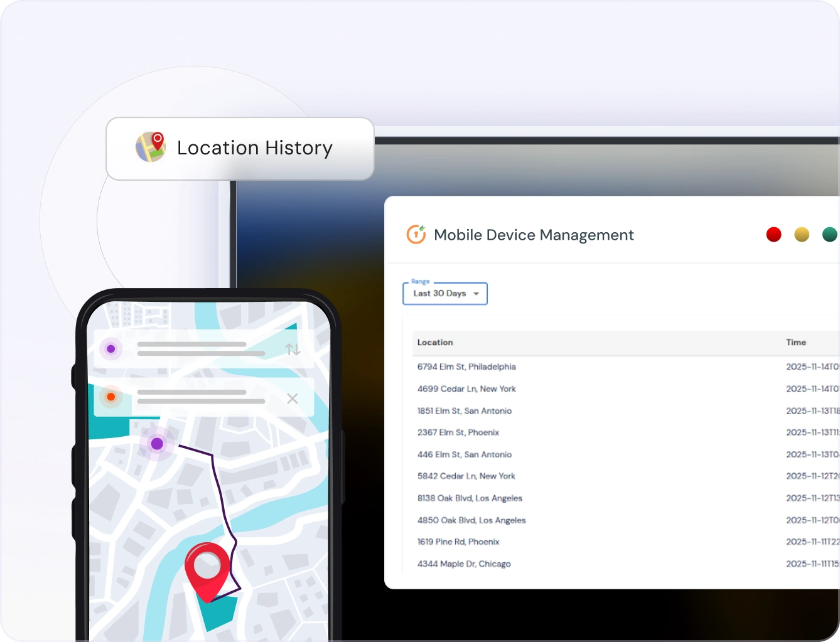Sort by the Location column header
Screen dimensions: 840x642
tap(435, 343)
